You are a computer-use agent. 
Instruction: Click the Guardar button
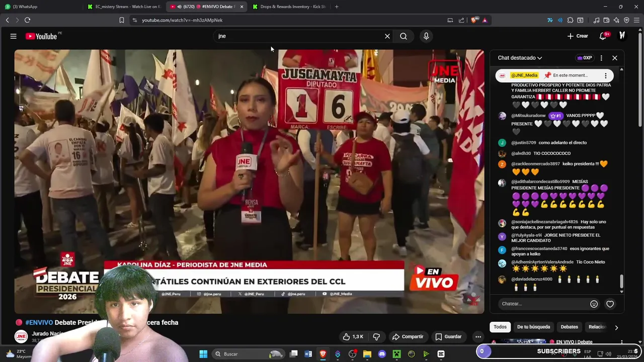pyautogui.click(x=448, y=336)
